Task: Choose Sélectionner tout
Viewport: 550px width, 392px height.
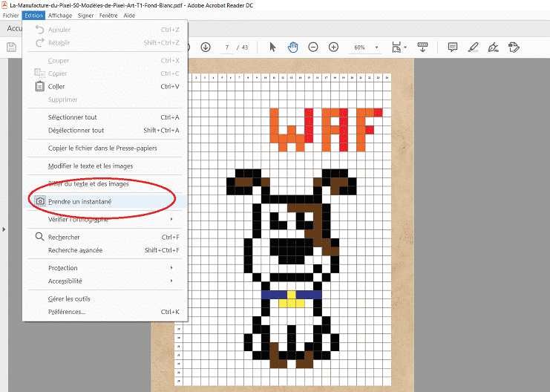Action: point(105,117)
